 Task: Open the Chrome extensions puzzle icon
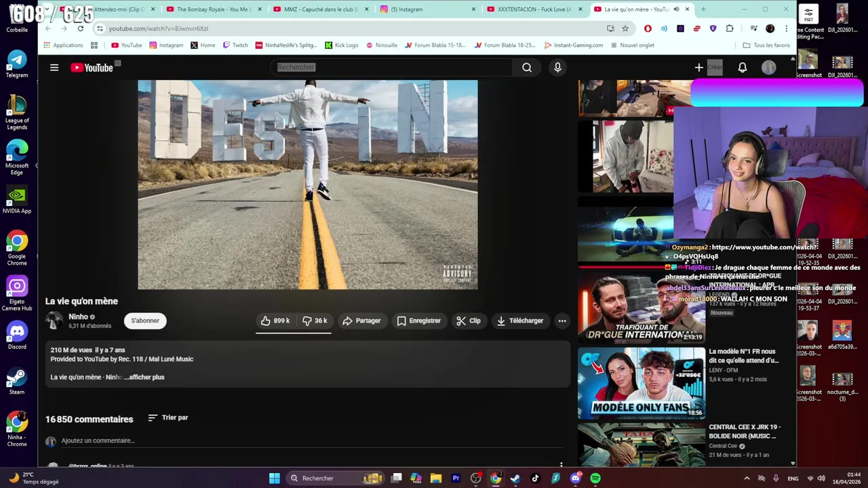(730, 28)
